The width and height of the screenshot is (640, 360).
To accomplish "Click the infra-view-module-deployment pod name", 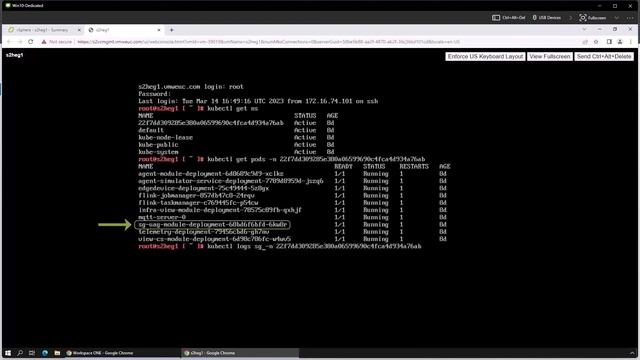I will (x=220, y=210).
